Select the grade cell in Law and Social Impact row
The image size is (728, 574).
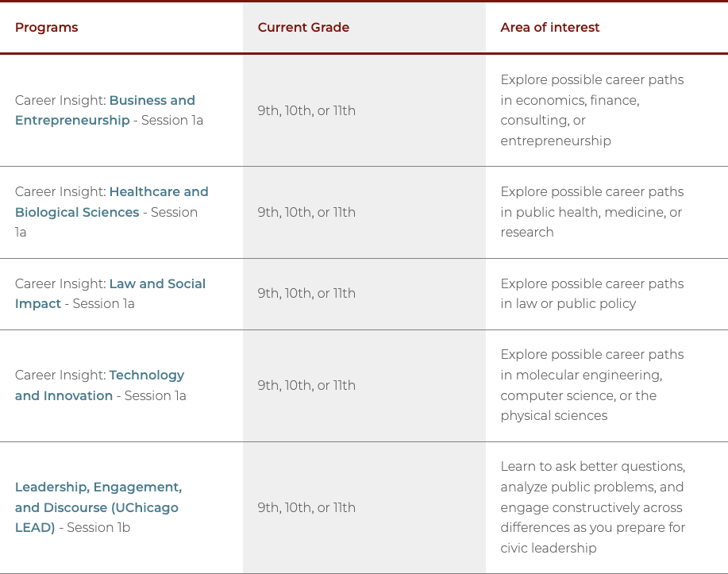tap(306, 294)
